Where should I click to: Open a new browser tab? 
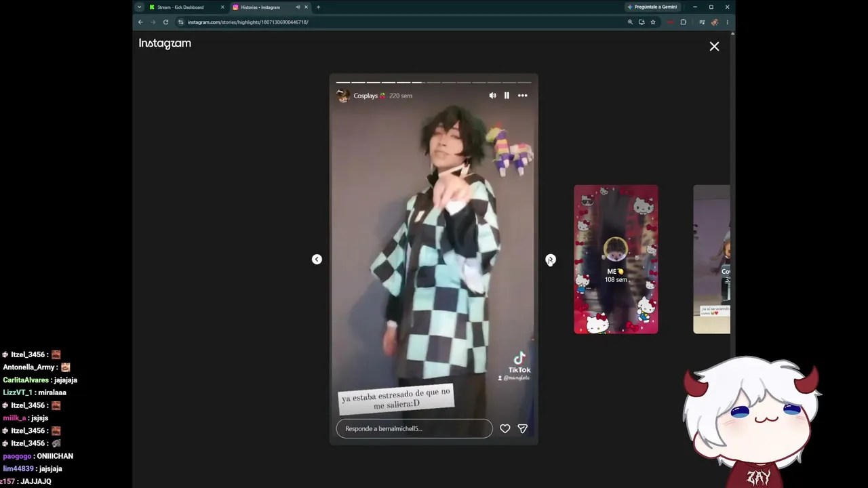click(318, 7)
